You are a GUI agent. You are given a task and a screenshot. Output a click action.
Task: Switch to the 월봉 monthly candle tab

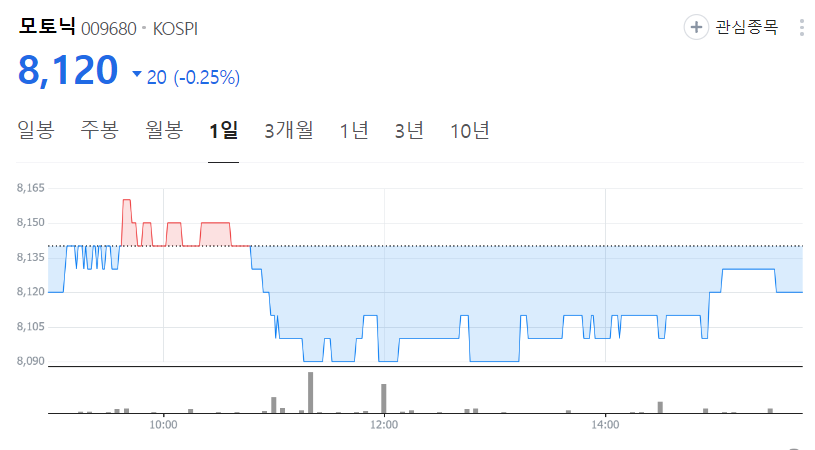(x=164, y=130)
